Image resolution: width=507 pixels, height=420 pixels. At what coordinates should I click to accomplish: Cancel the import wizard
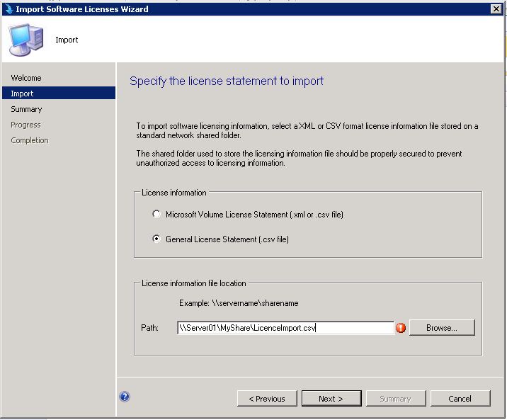(x=460, y=399)
